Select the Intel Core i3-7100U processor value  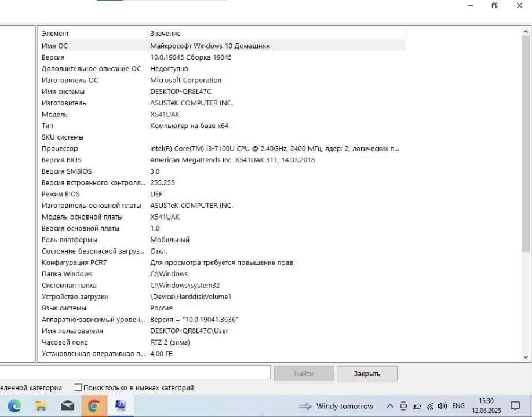(275, 148)
